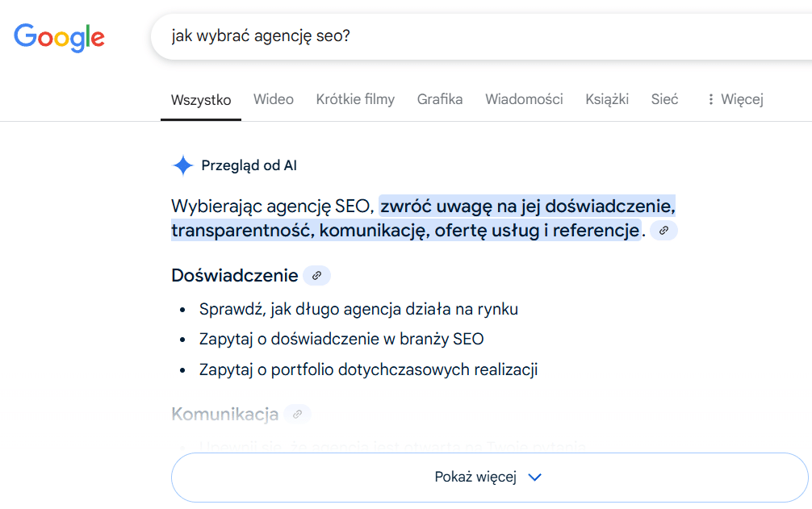The height and width of the screenshot is (509, 812).
Task: Open the Wiadomości tab
Action: [x=524, y=100]
